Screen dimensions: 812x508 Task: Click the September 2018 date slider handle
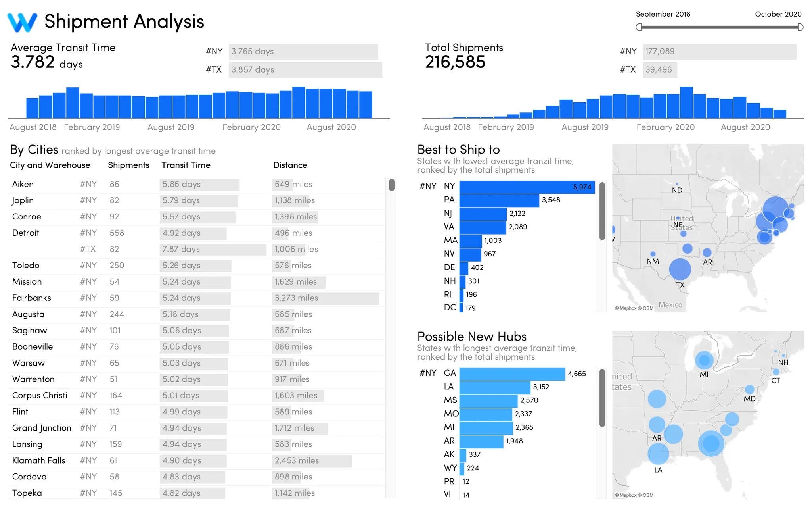coord(638,27)
